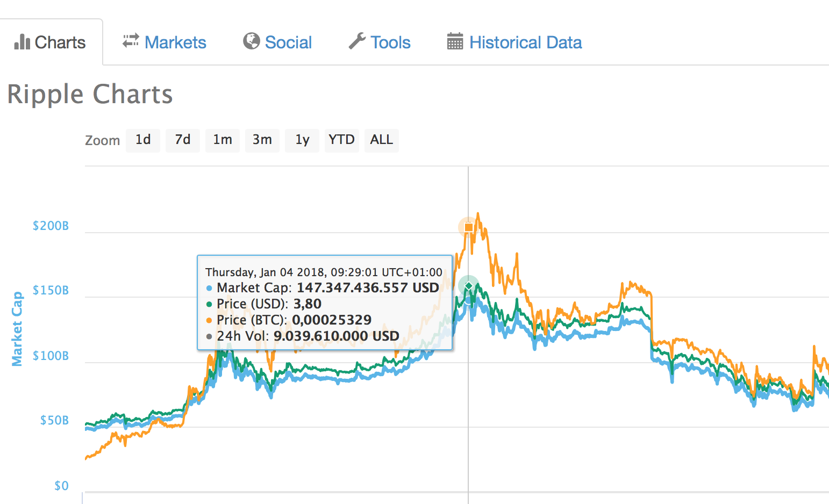The width and height of the screenshot is (829, 504).
Task: Set chart zoom to 1d
Action: tap(143, 140)
